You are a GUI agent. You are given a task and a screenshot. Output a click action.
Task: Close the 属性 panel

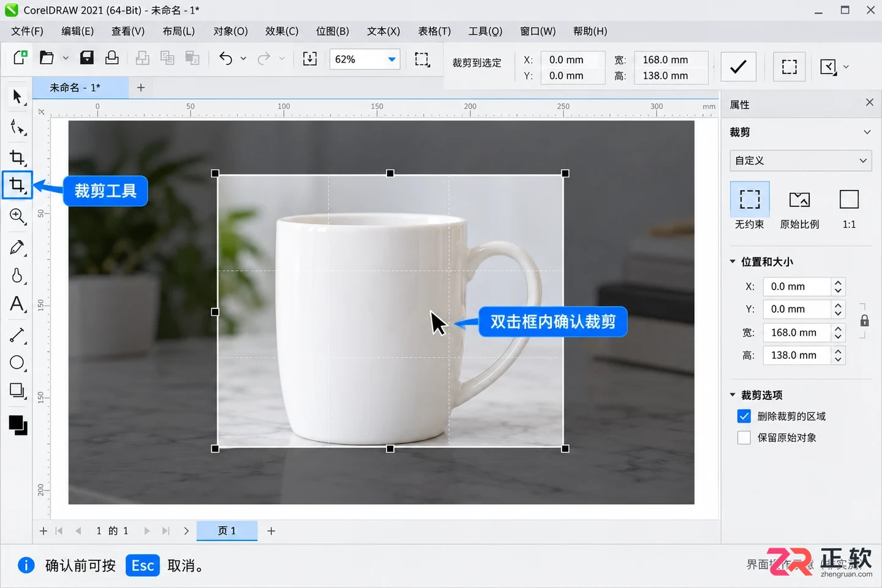click(x=870, y=102)
